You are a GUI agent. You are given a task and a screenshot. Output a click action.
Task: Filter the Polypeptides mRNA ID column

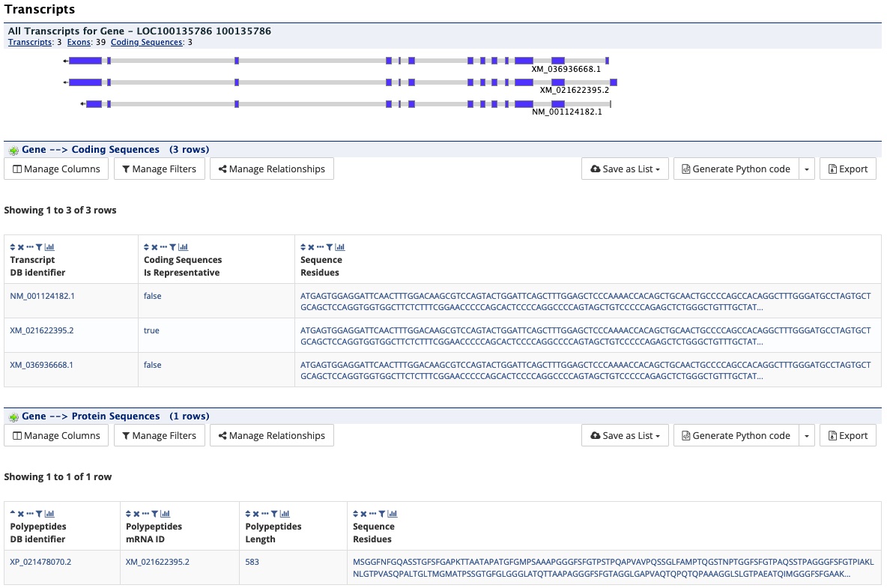tap(154, 514)
